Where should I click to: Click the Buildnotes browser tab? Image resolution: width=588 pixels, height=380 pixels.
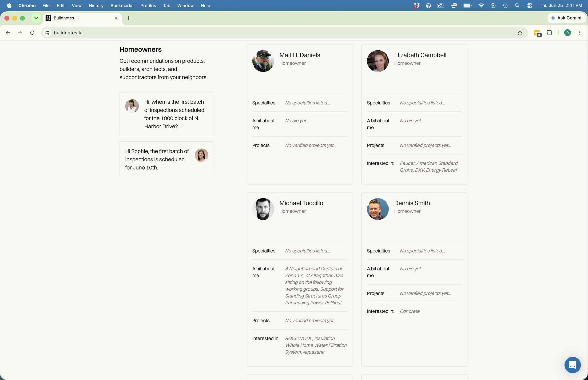click(x=82, y=18)
